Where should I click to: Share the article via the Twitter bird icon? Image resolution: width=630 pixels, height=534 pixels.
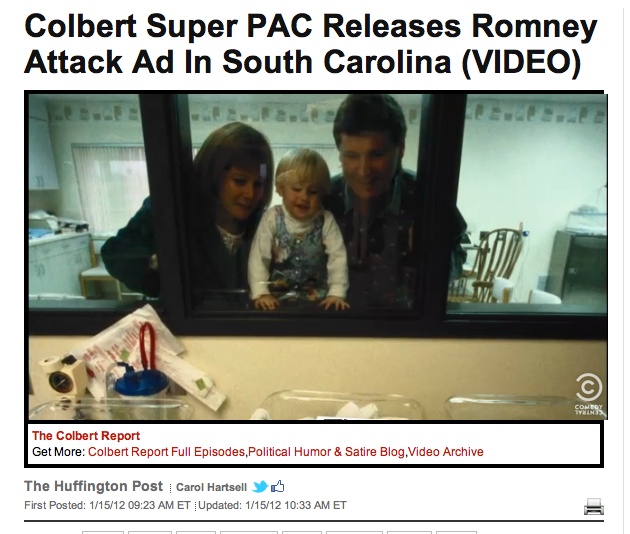(260, 487)
